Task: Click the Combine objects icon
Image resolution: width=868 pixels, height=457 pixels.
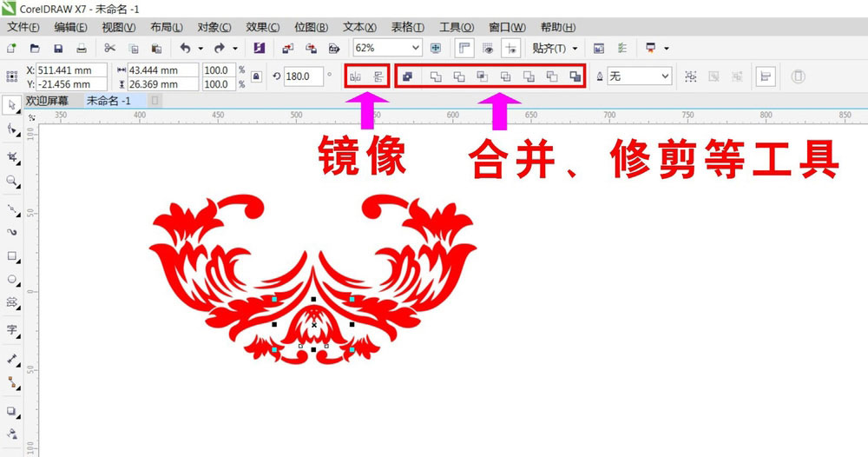Action: click(408, 76)
